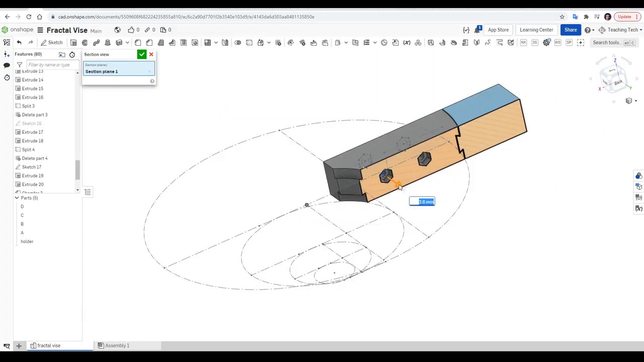Click the SP custom feature icon

[x=569, y=43]
